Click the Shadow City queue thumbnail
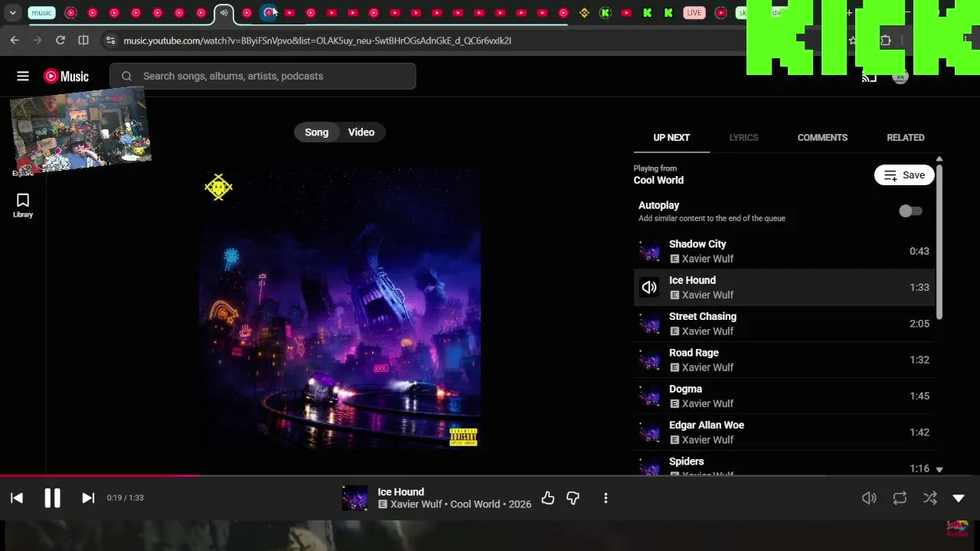980x551 pixels. point(649,251)
